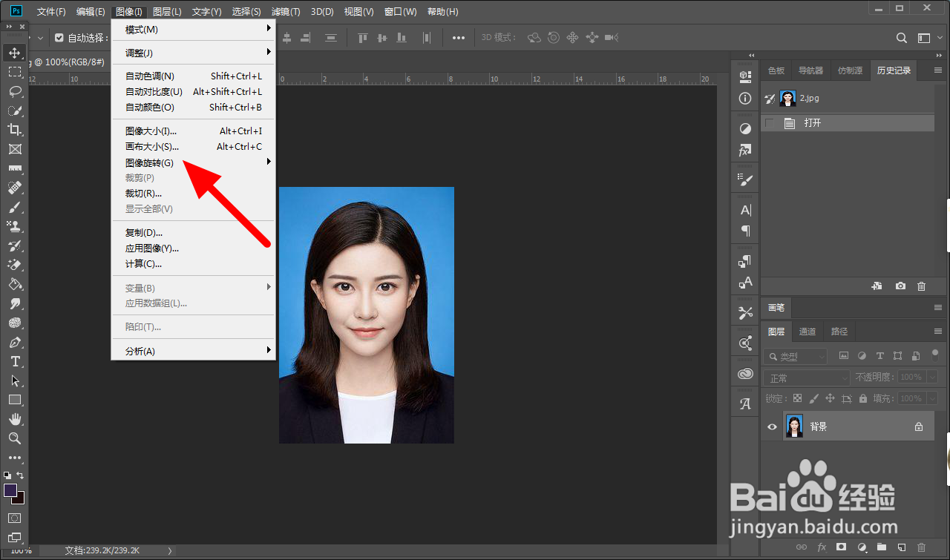Toggle the Auto-Select checkbox
Screen dimensions: 950x560
click(x=59, y=38)
